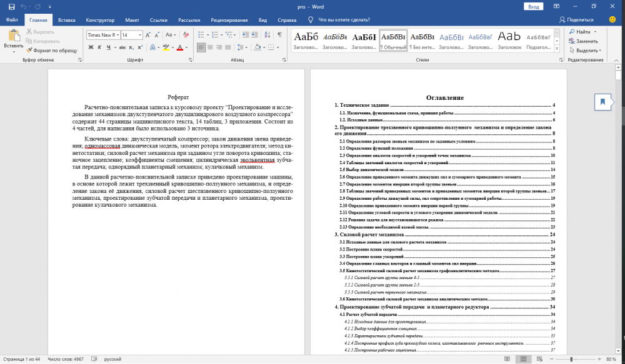Send feedback via the smiley face icon
Image resolution: width=625 pixels, height=364 pixels.
(x=612, y=19)
